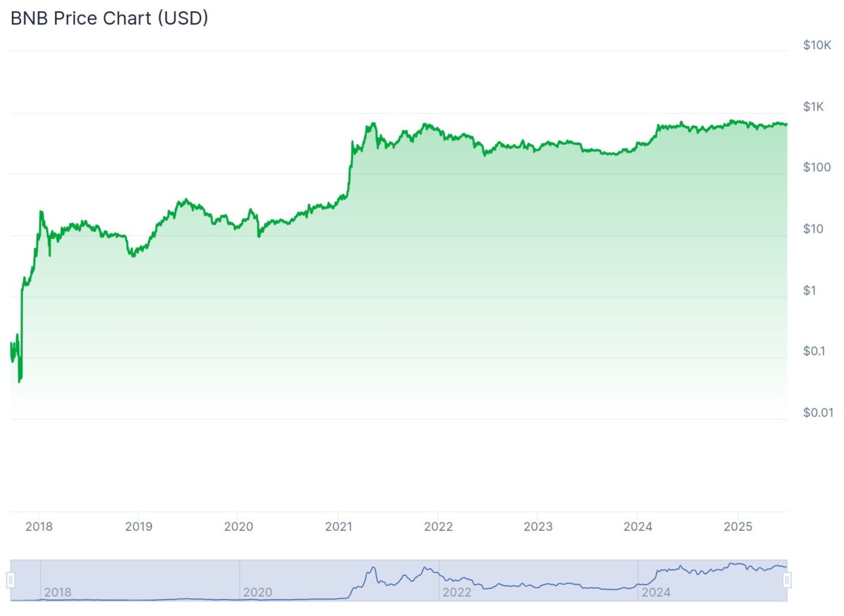
Task: Click the $0.1 y-axis label
Action: pos(815,351)
